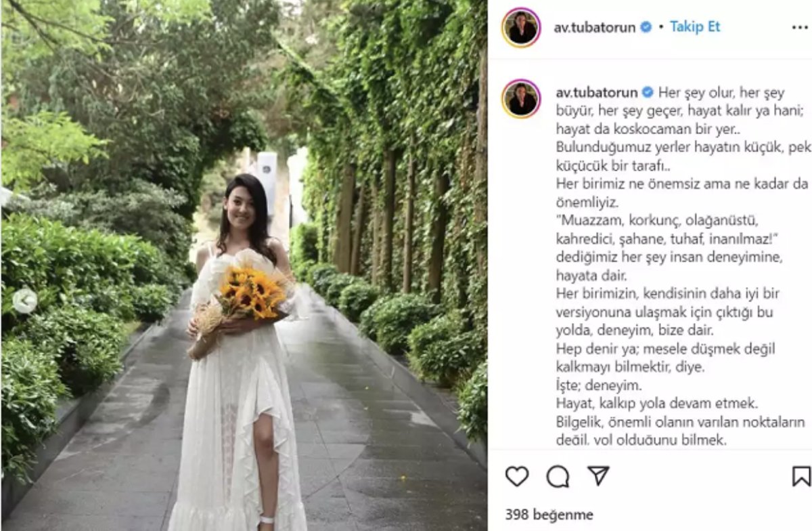Open the three-dot more options menu
This screenshot has height=531, width=812.
pyautogui.click(x=800, y=27)
